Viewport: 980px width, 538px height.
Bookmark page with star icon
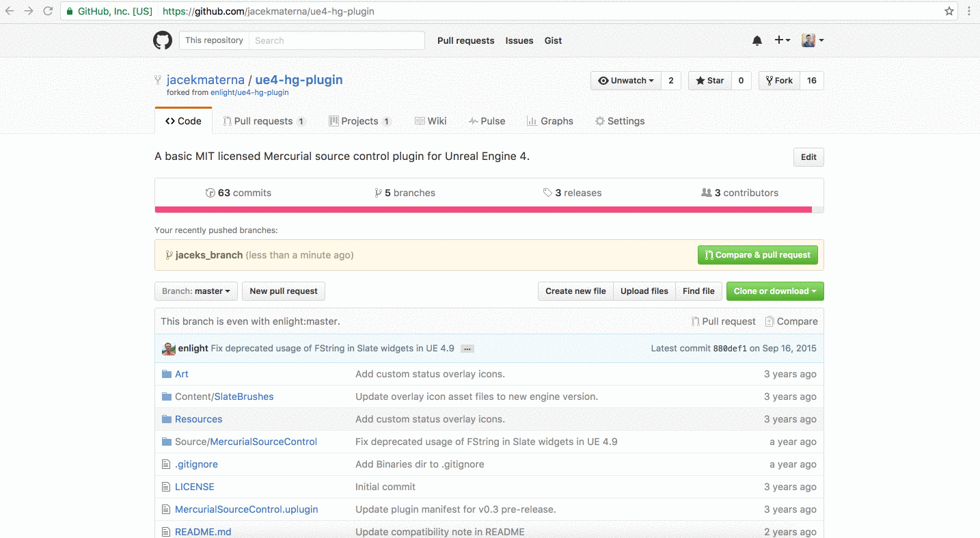tap(949, 12)
